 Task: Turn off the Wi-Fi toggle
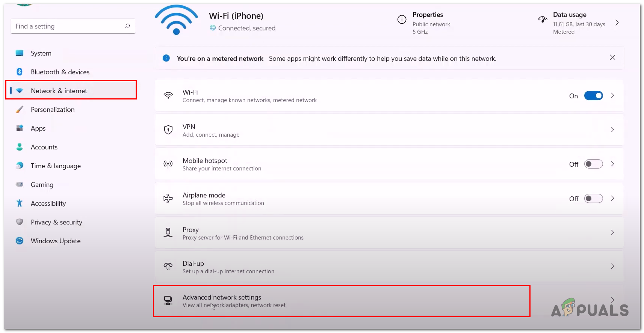pos(593,96)
